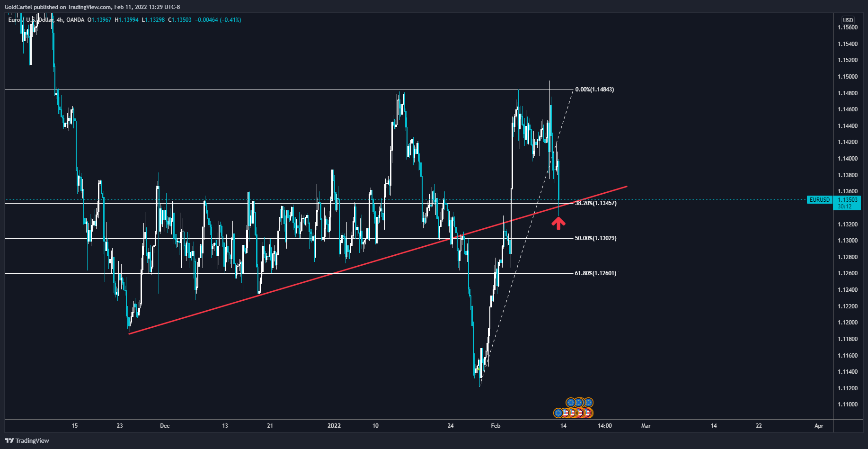
Task: Click the Mar label on time axis
Action: 646,426
